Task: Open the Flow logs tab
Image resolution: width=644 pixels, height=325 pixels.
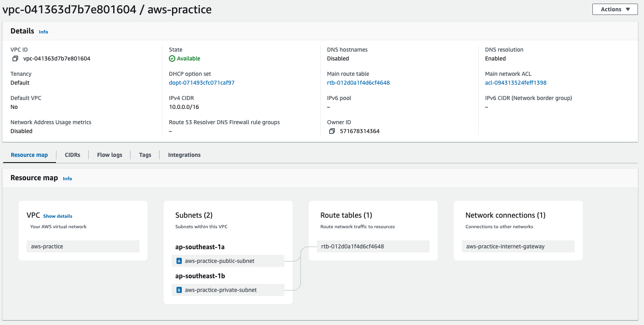Action: pos(110,155)
